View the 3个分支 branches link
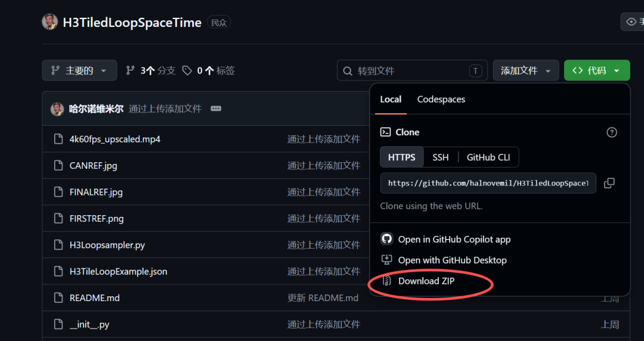Image resolution: width=644 pixels, height=341 pixels. [x=151, y=71]
